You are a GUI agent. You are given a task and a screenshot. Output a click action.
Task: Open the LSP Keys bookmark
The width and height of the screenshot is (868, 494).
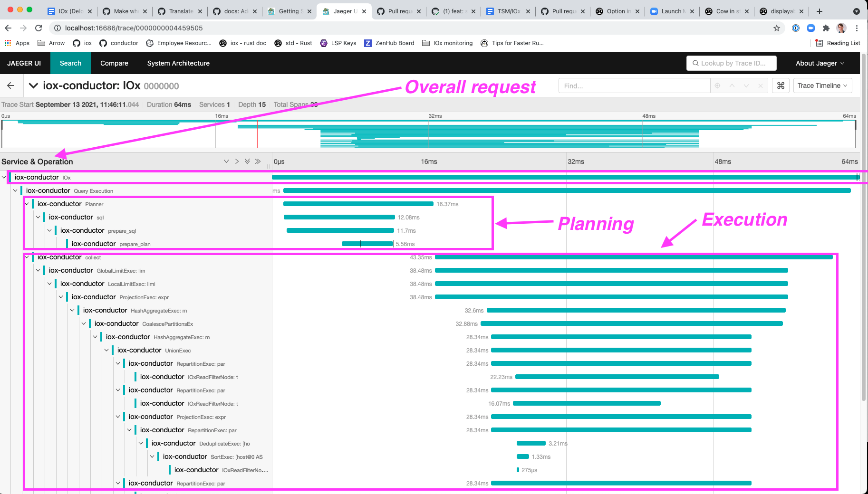tap(338, 43)
